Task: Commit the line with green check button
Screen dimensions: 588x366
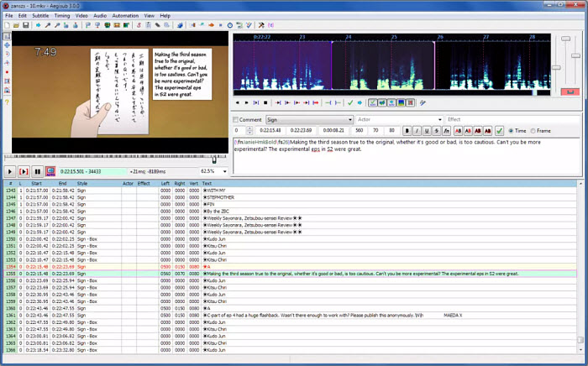Action: pos(499,131)
